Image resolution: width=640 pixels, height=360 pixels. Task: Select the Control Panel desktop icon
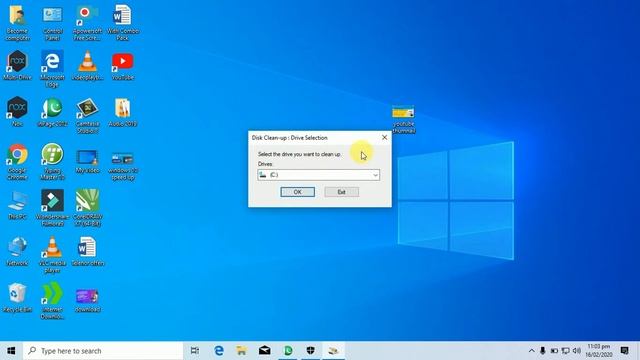coord(52,23)
